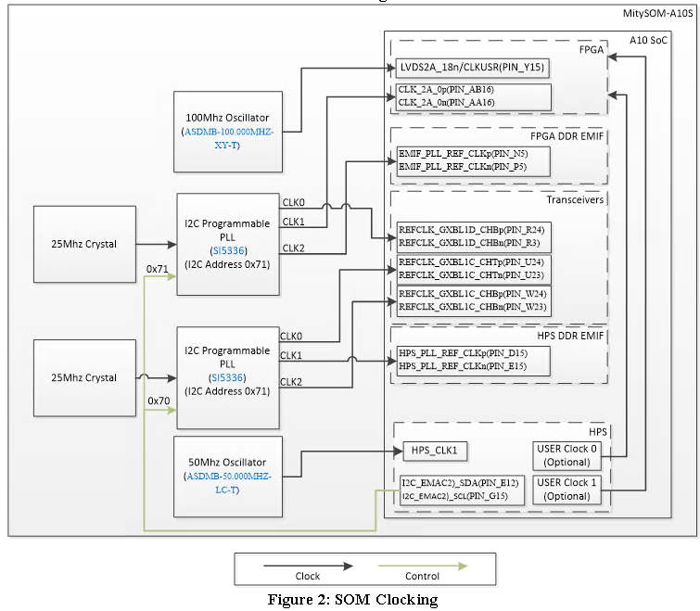The width and height of the screenshot is (700, 611).
Task: Open the SI5336 link in lower PLL block
Action: click(x=227, y=378)
